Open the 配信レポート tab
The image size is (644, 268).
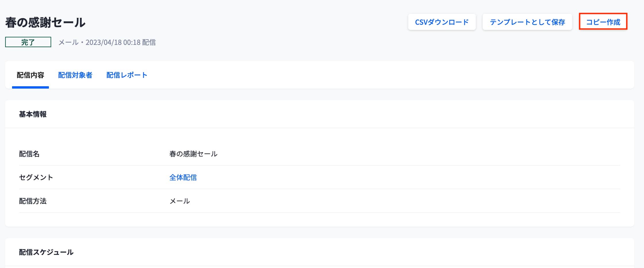[126, 75]
